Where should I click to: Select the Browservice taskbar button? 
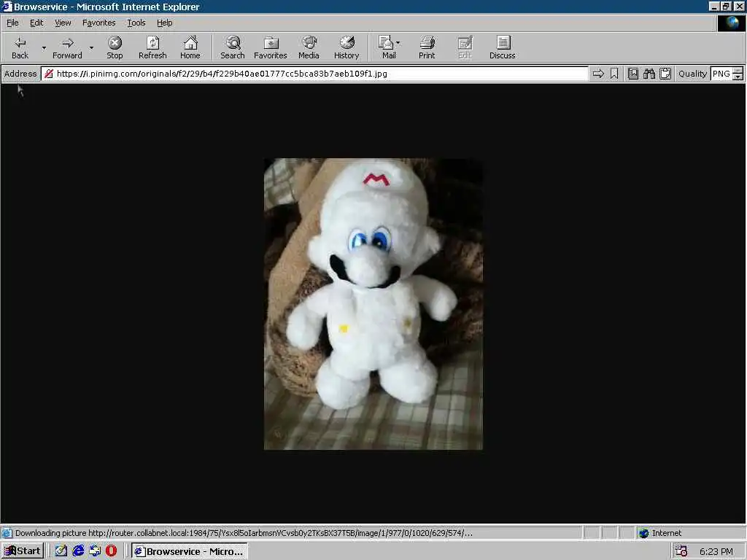pyautogui.click(x=189, y=551)
